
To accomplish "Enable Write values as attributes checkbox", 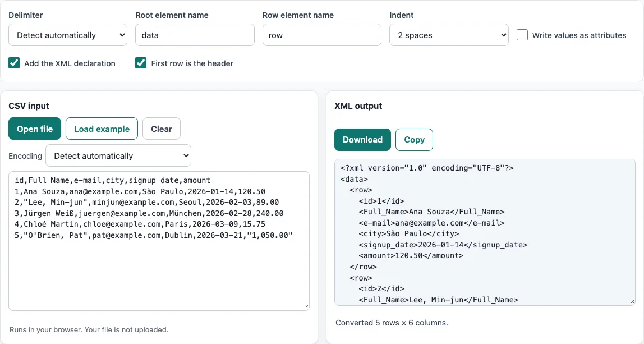I will coord(522,35).
